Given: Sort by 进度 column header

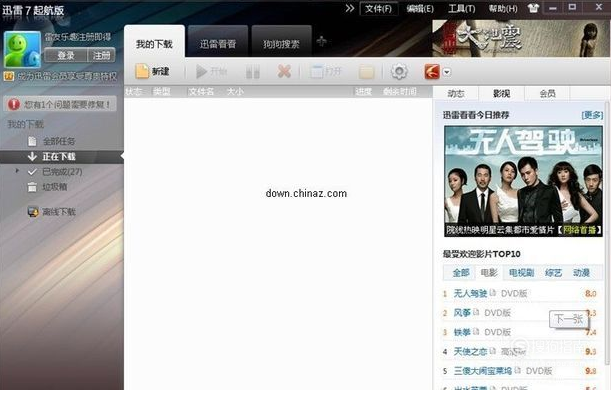Looking at the screenshot, I should (x=363, y=92).
